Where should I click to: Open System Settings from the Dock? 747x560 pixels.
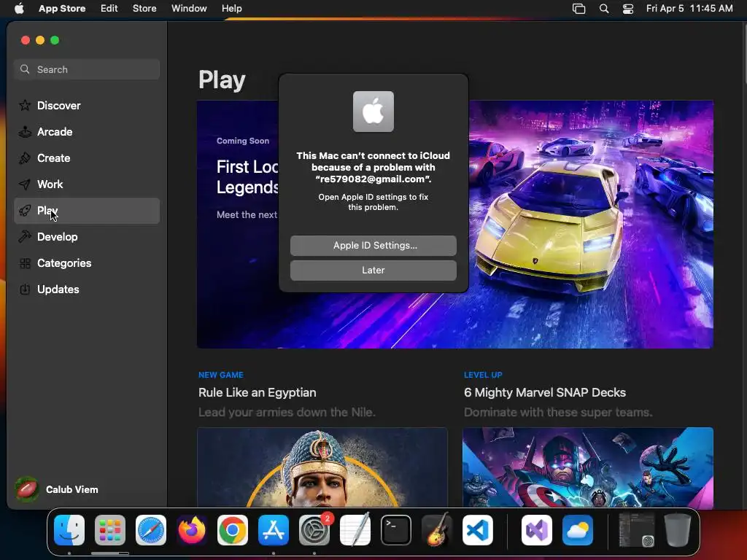[x=314, y=530]
